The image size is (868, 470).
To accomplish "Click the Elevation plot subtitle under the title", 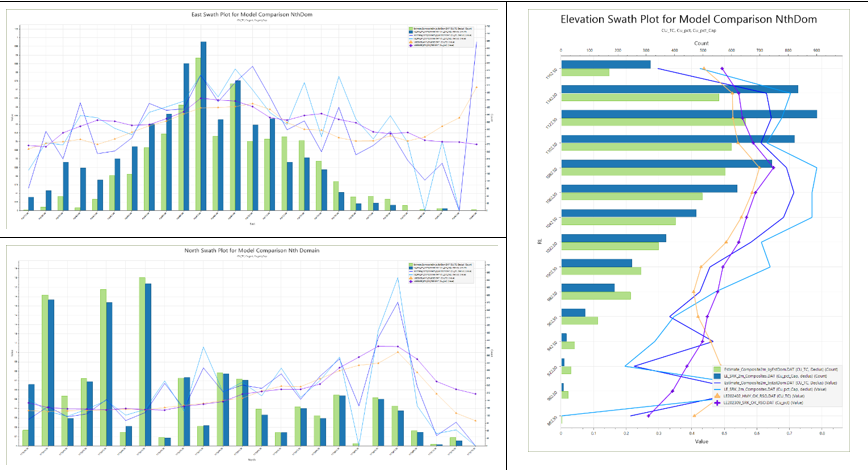I will 688,32.
